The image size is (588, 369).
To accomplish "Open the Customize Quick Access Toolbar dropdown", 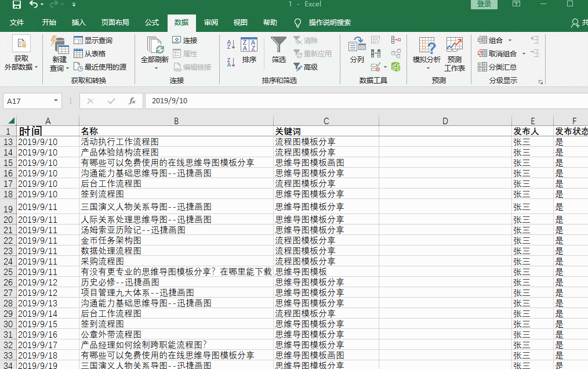I will [74, 5].
